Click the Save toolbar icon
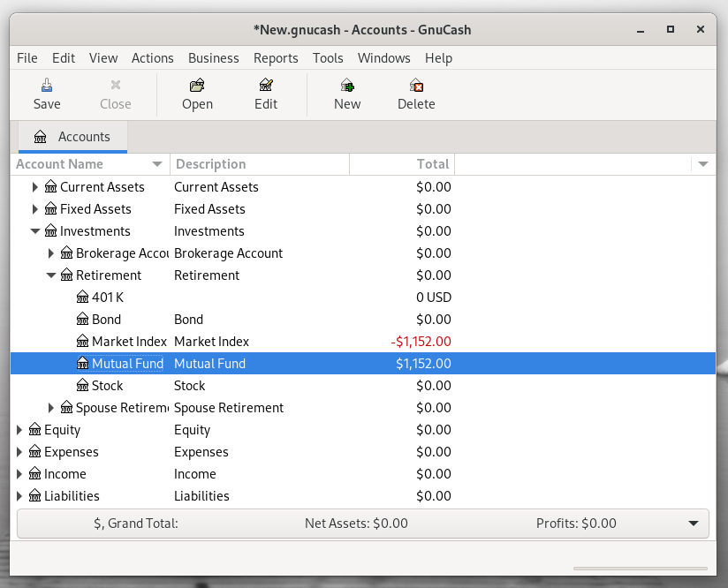Image resolution: width=728 pixels, height=588 pixels. coord(47,86)
